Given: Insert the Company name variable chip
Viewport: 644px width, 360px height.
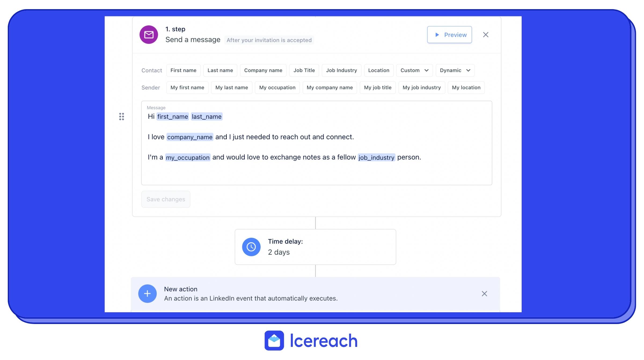Looking at the screenshot, I should pos(263,70).
